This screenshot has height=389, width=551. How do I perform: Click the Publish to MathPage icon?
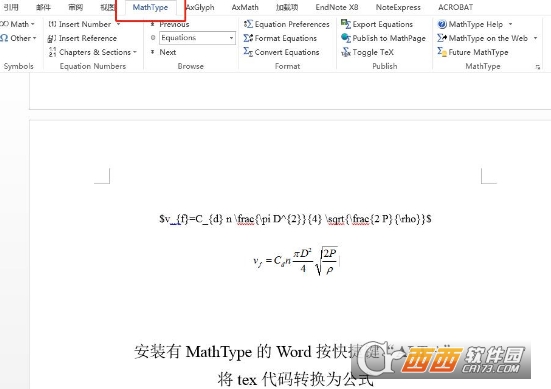(x=346, y=38)
